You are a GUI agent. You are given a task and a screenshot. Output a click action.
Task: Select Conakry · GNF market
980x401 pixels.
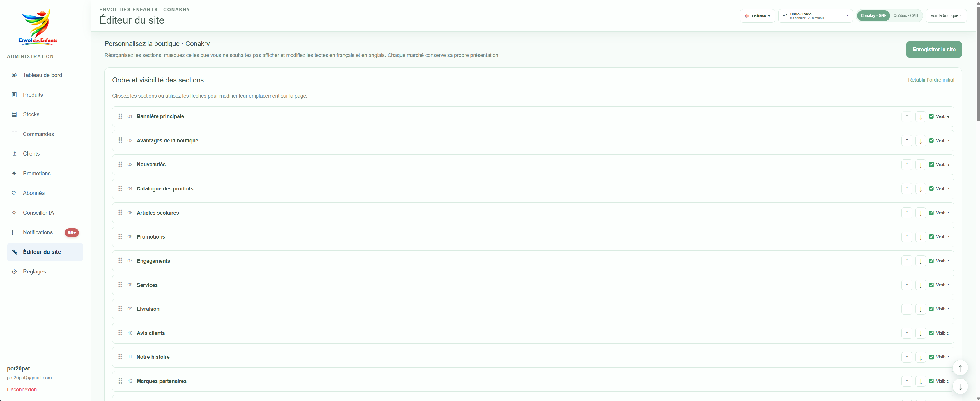pos(873,16)
